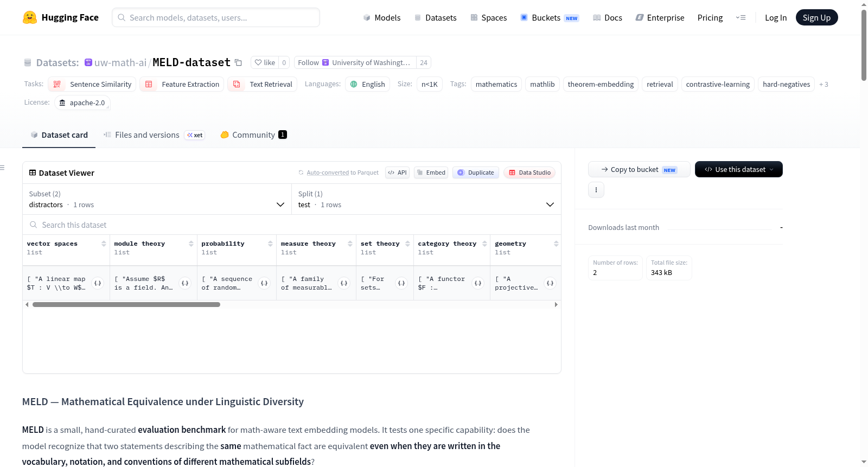Click the apache-2.0 license tag
The image size is (868, 467).
pos(82,103)
